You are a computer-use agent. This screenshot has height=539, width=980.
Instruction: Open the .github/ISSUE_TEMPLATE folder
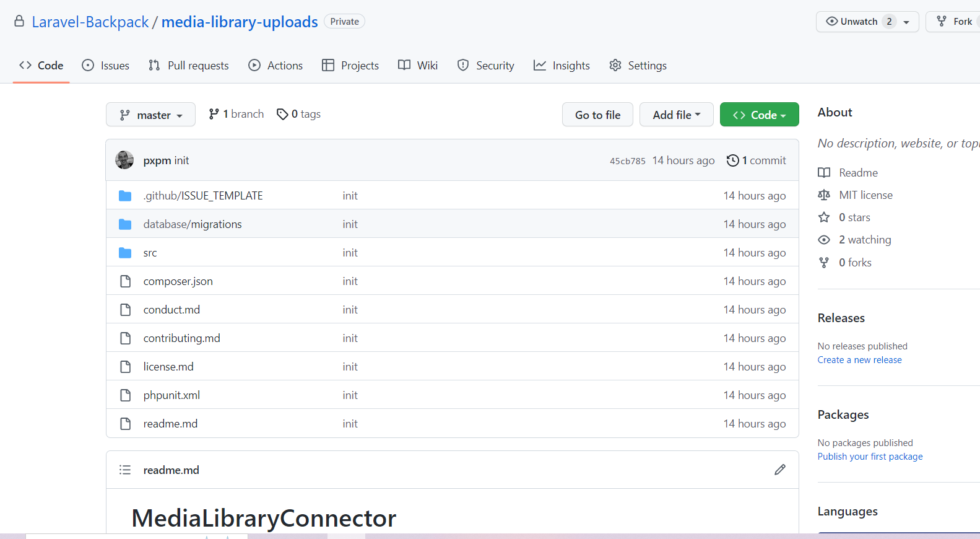[203, 196]
